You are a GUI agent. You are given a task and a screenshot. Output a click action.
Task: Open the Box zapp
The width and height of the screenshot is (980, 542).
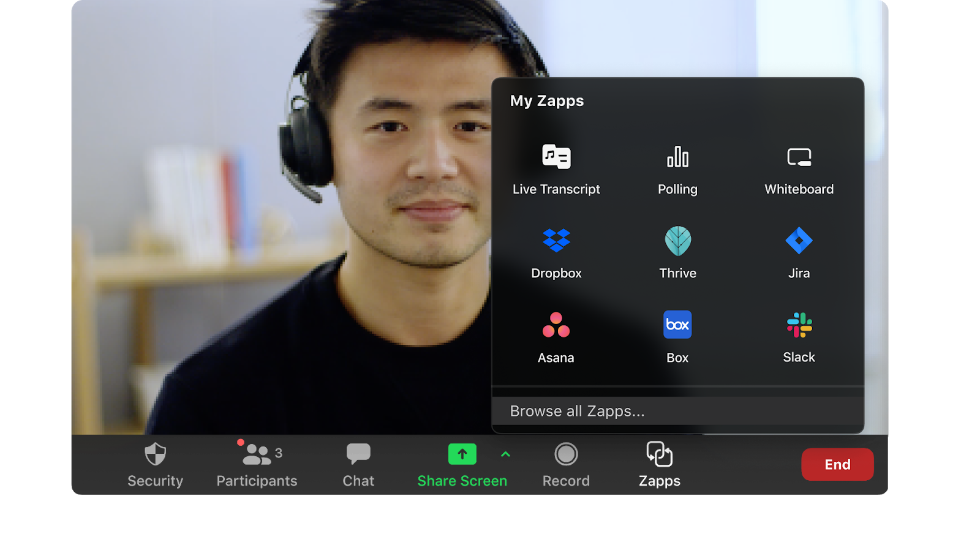pos(677,325)
